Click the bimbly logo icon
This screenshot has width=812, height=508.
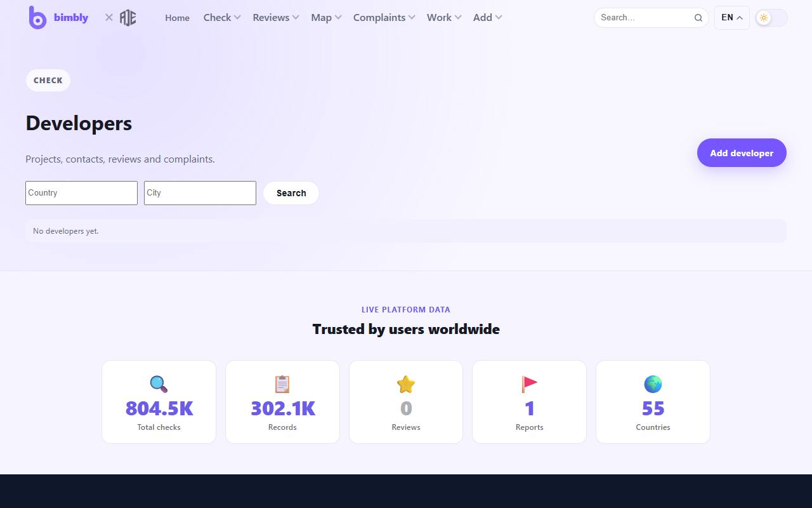[37, 18]
